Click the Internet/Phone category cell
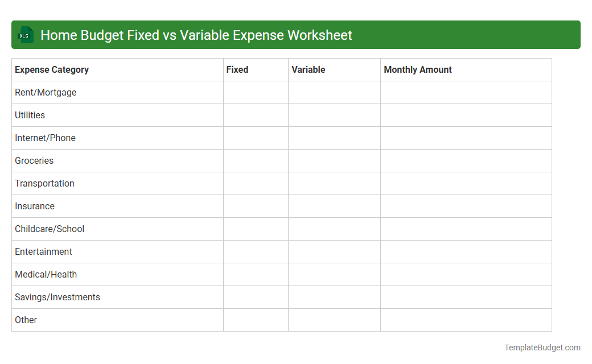The height and width of the screenshot is (364, 592). point(45,138)
